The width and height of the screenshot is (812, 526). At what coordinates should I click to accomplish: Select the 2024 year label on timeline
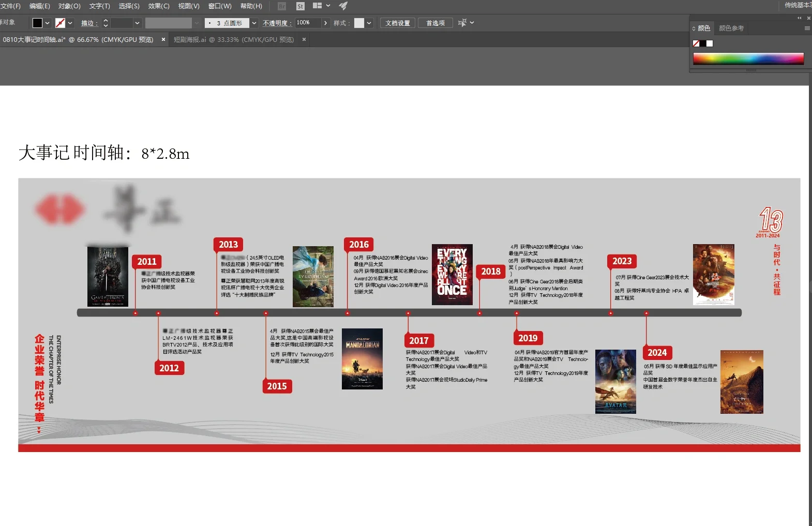[657, 353]
